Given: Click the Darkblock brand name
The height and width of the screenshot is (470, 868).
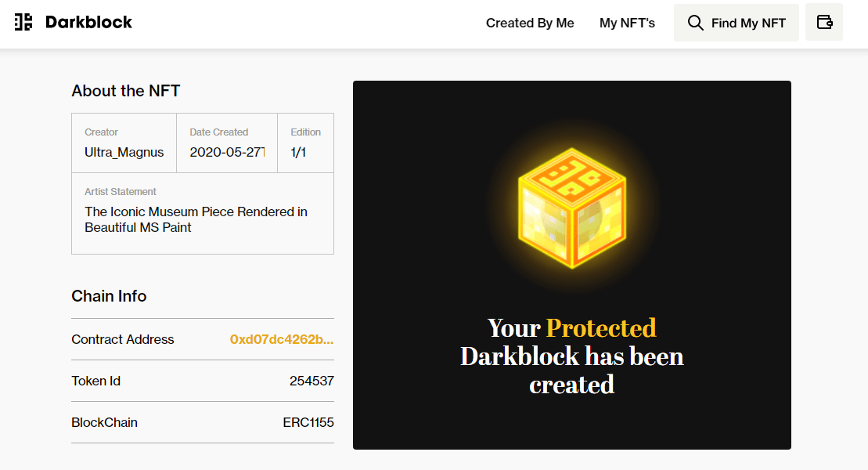Looking at the screenshot, I should pyautogui.click(x=88, y=22).
